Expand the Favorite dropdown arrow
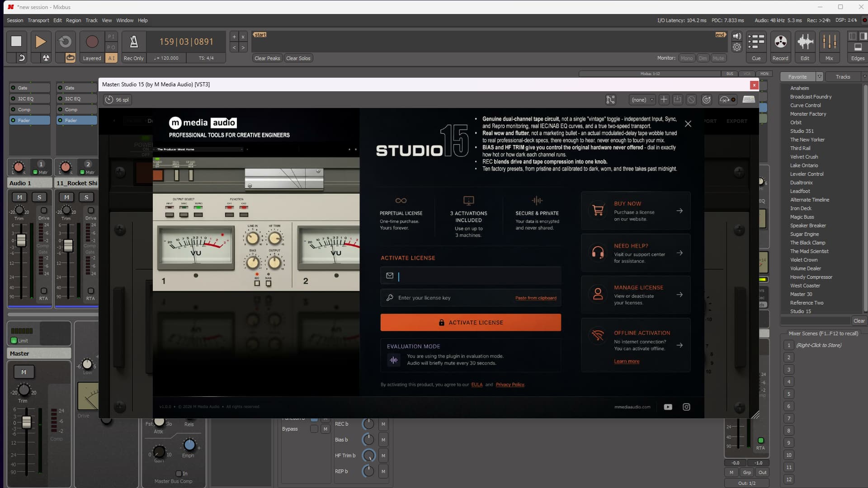 [819, 77]
